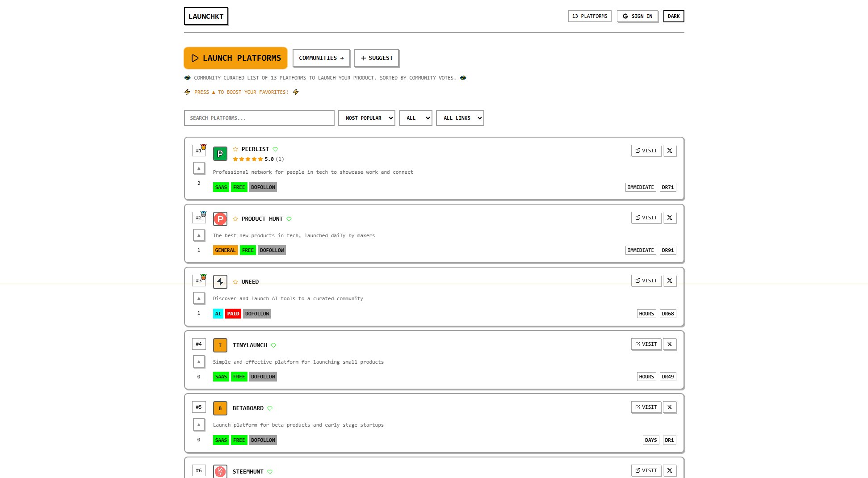
Task: Open the STEEMHUNT title
Action: pos(248,472)
